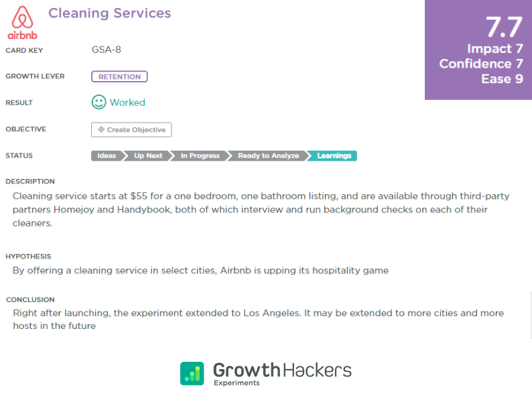
Task: Click the Confidence 7 score value
Action: [481, 64]
